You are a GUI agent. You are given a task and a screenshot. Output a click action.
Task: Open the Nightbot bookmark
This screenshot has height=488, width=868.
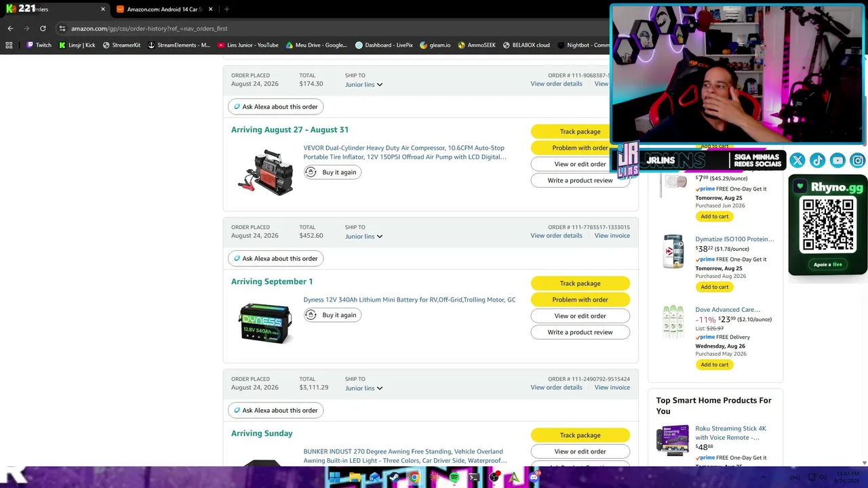point(583,45)
